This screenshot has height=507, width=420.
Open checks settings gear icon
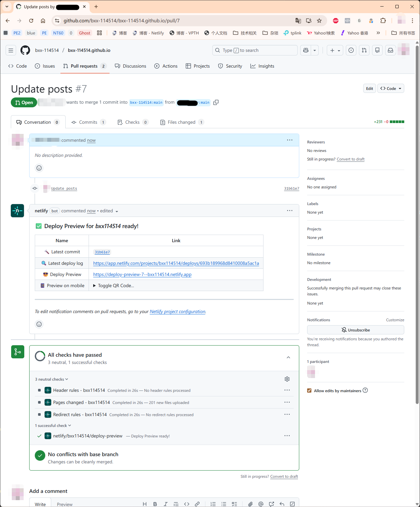click(287, 379)
